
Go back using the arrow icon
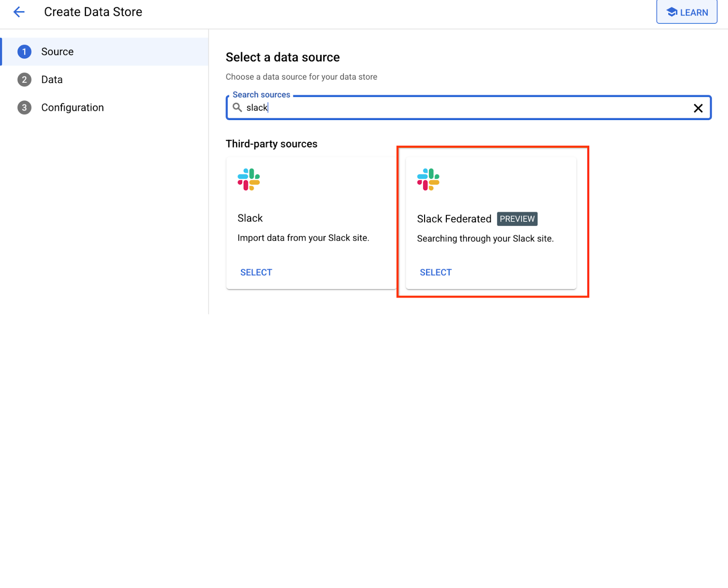(x=19, y=12)
